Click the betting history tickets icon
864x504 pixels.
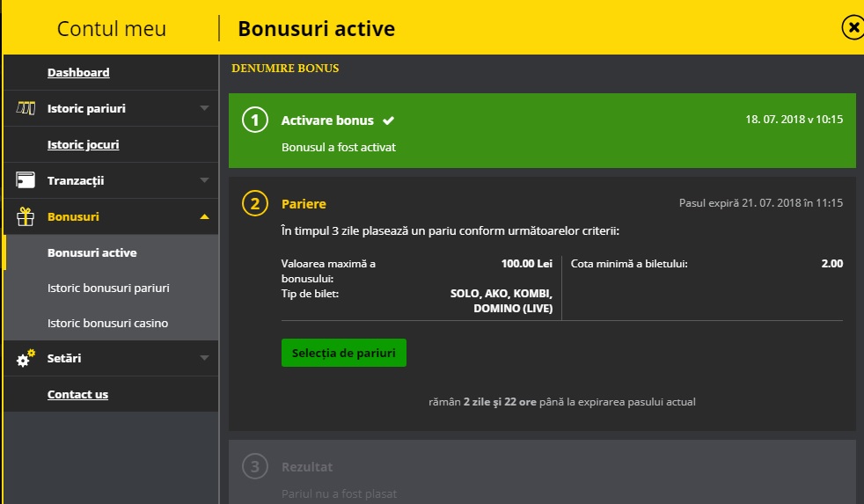coord(26,108)
